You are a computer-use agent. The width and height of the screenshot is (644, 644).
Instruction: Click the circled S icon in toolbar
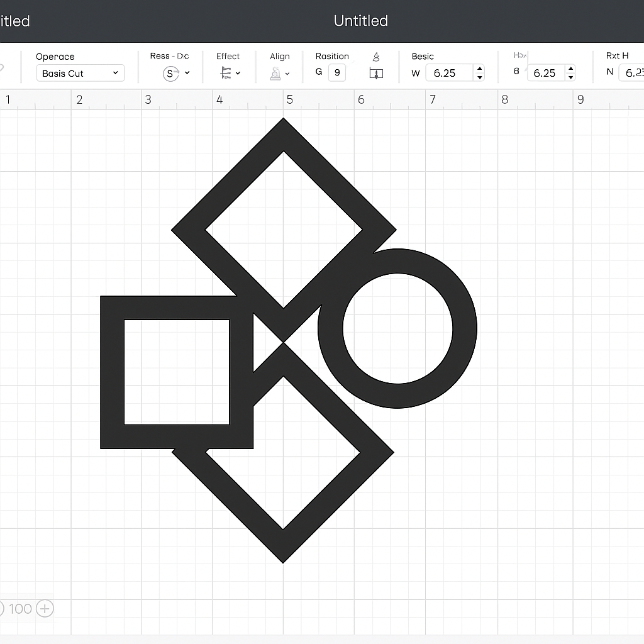170,74
